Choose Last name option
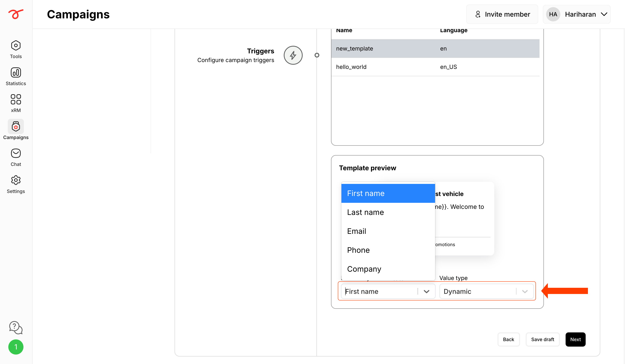The height and width of the screenshot is (364, 625). click(x=388, y=212)
